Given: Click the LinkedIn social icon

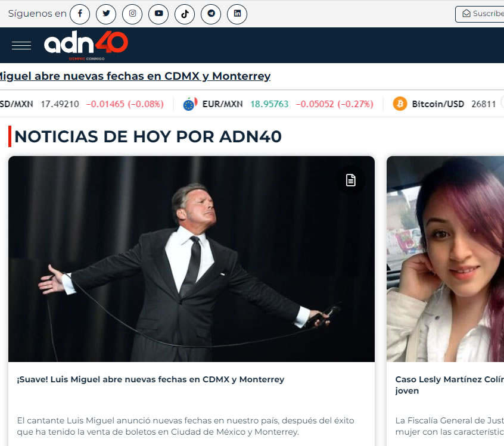Looking at the screenshot, I should point(237,14).
